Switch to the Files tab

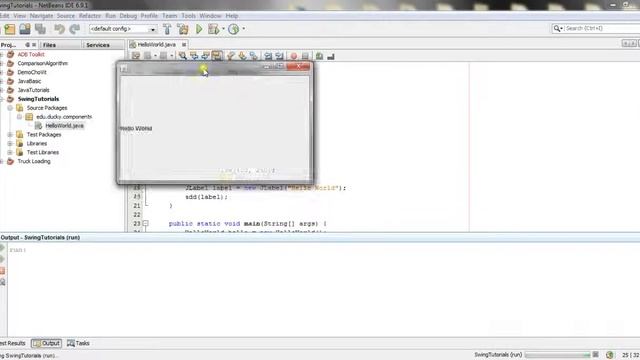[x=49, y=45]
